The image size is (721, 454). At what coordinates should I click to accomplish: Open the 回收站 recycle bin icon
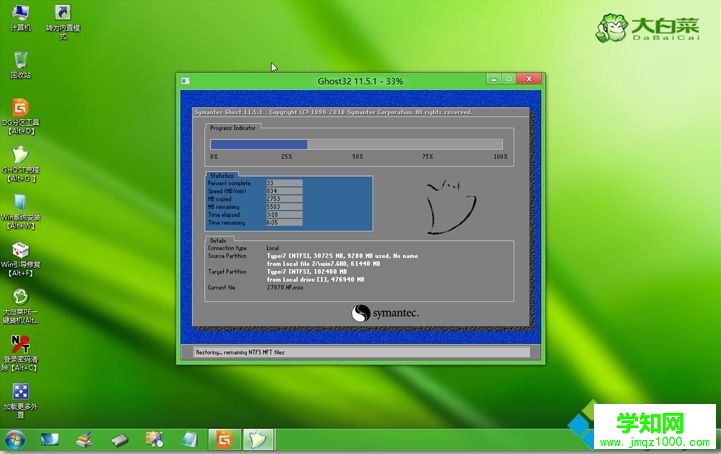(21, 65)
